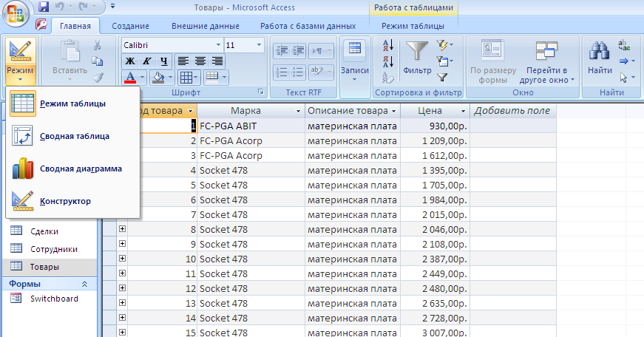Align text to the right
Image resolution: width=644 pixels, height=337 pixels.
[x=217, y=61]
